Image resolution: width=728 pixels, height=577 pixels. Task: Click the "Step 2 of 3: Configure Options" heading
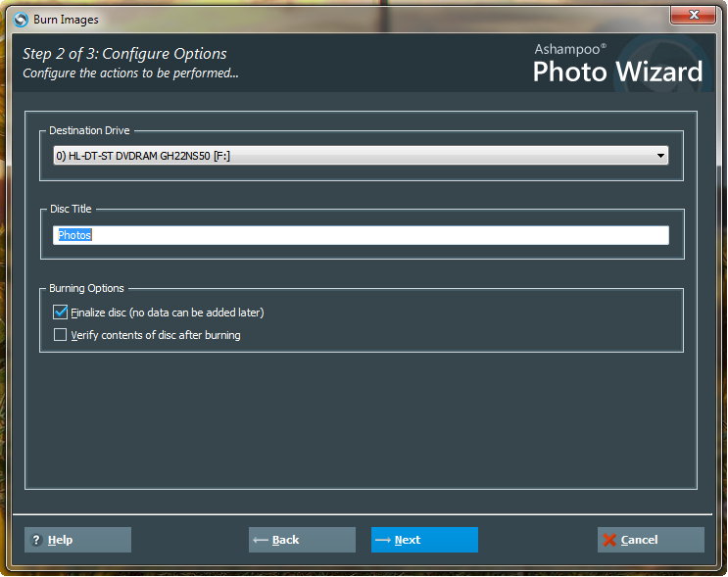[x=124, y=54]
